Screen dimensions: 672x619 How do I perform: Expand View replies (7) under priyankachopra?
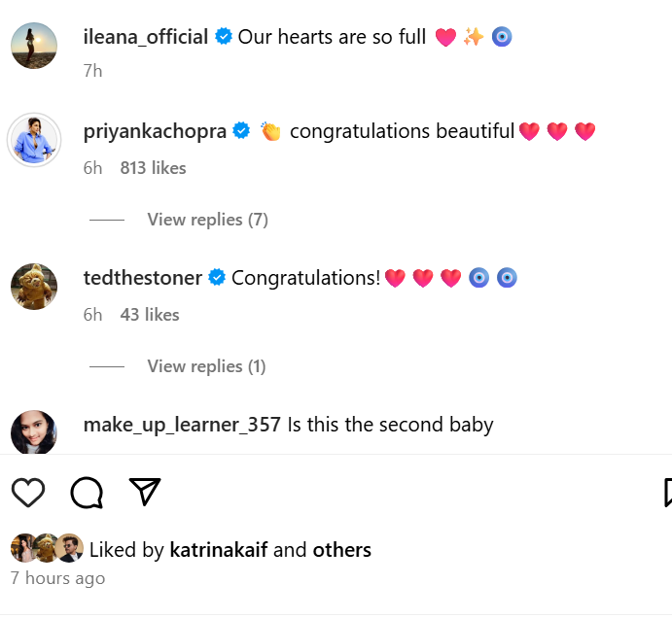pos(207,220)
